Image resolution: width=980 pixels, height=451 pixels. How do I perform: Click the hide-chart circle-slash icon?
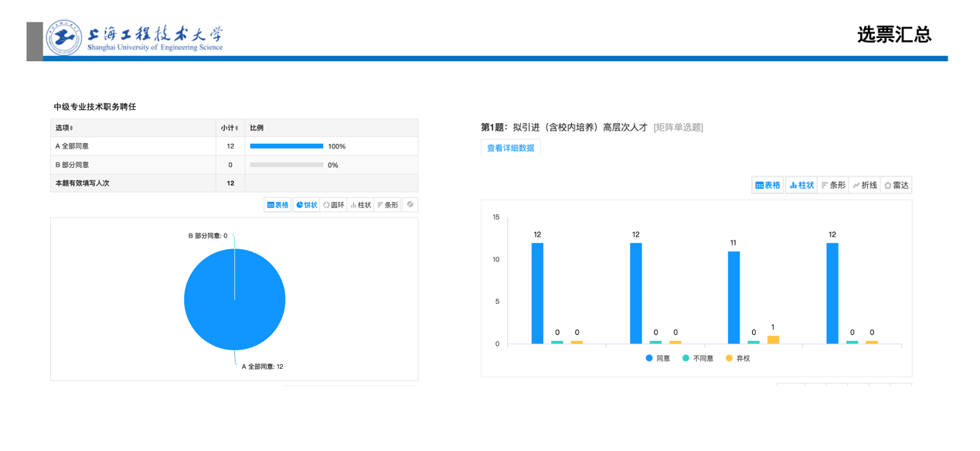tap(410, 205)
